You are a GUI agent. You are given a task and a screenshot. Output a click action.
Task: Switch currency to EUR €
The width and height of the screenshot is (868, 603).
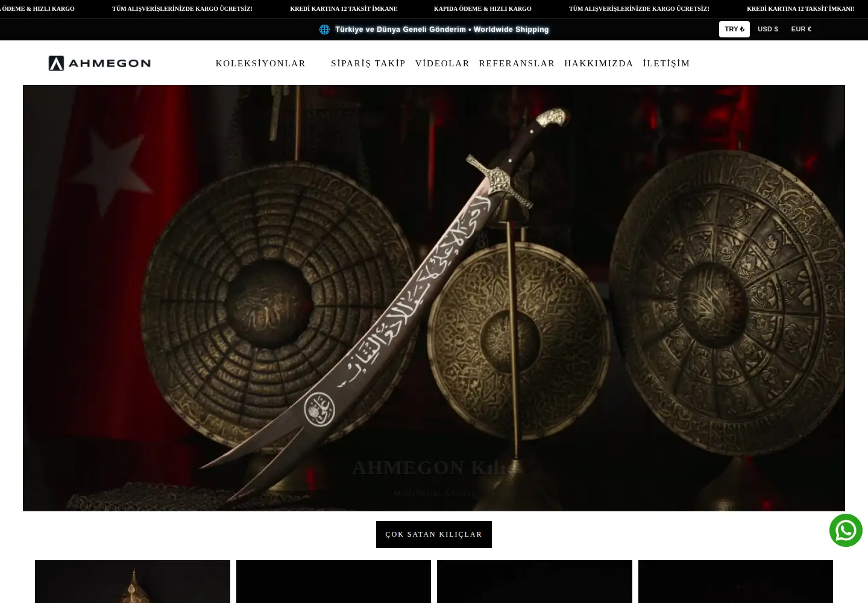coord(801,29)
